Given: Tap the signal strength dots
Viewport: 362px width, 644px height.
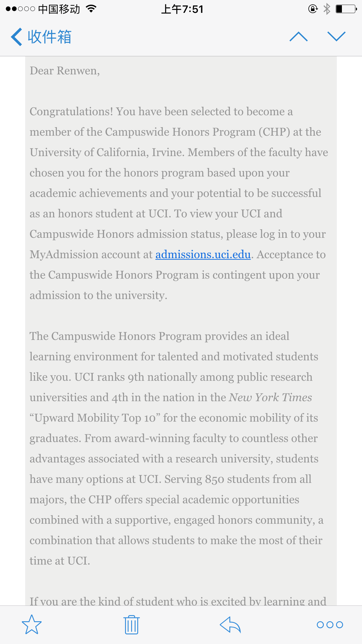Looking at the screenshot, I should pos(20,9).
